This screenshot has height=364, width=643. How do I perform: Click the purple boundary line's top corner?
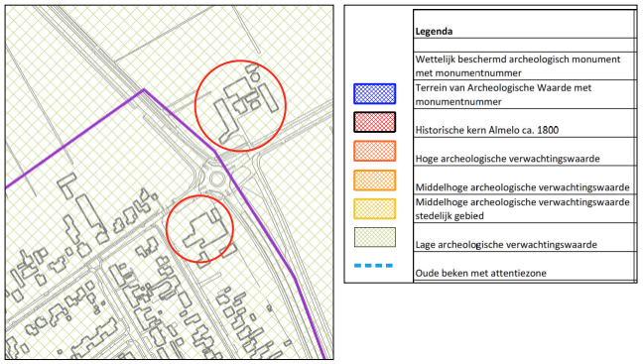[144, 90]
